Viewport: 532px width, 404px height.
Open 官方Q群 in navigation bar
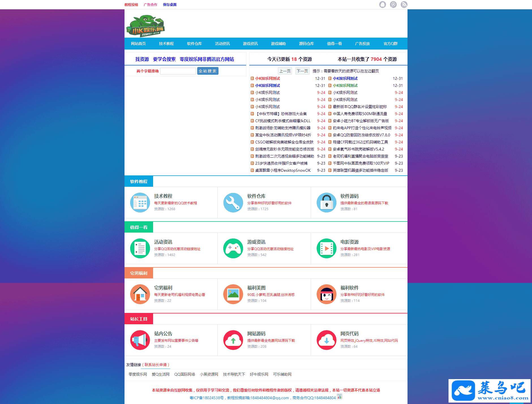click(x=391, y=44)
